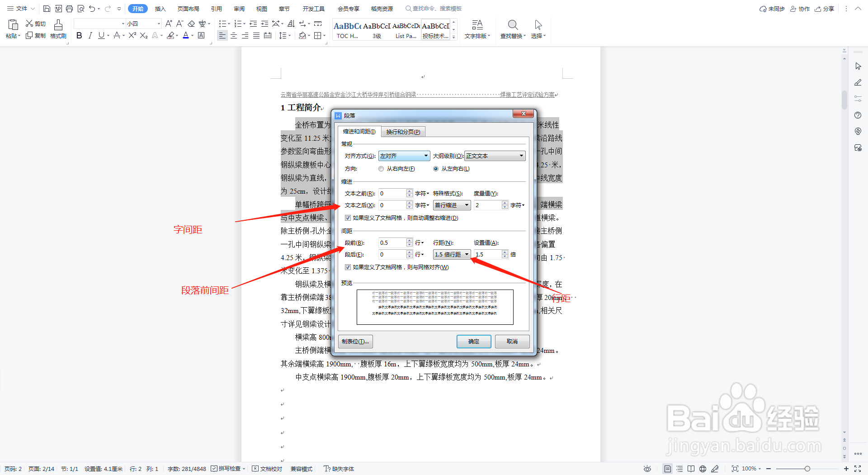Screen dimensions: 868x475
Task: Open the 特殊格式 dropdown showing 首行缩进
Action: [451, 205]
